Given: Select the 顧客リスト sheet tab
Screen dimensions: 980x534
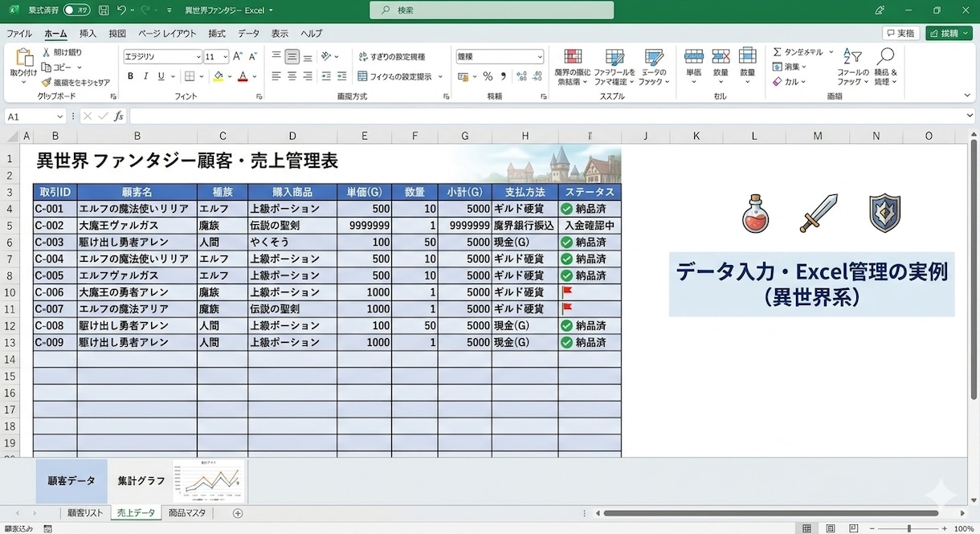Looking at the screenshot, I should pyautogui.click(x=85, y=513).
